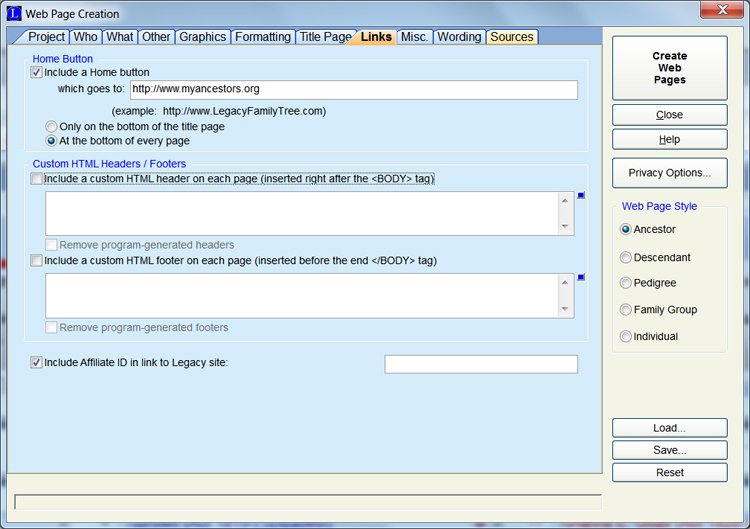Click the Load... button
Viewport: 750px width, 529px height.
click(670, 428)
